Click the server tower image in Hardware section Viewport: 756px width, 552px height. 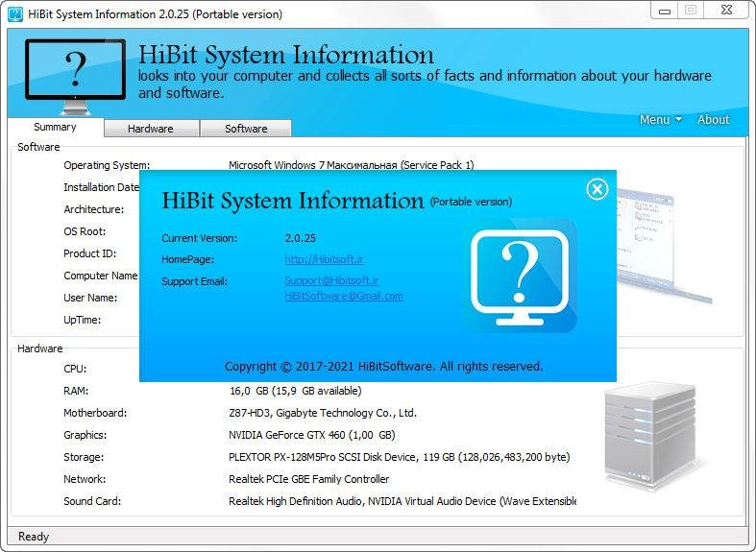(650, 436)
